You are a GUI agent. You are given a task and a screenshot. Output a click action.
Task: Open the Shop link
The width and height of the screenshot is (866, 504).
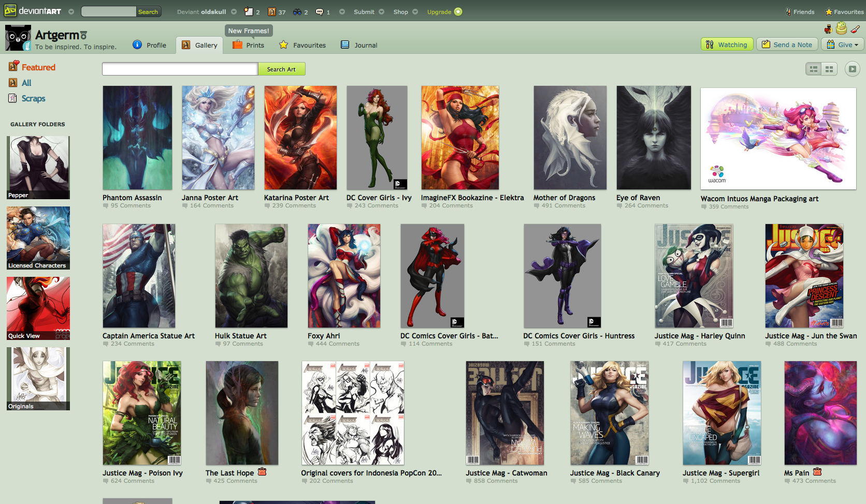click(x=400, y=11)
